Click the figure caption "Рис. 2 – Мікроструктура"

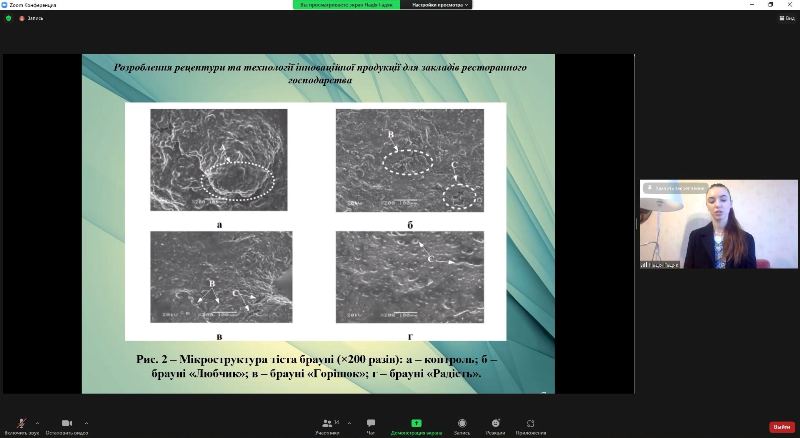(316, 367)
